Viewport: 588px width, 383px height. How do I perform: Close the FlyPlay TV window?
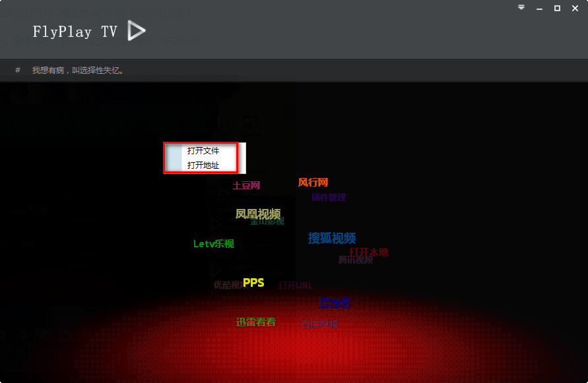575,9
